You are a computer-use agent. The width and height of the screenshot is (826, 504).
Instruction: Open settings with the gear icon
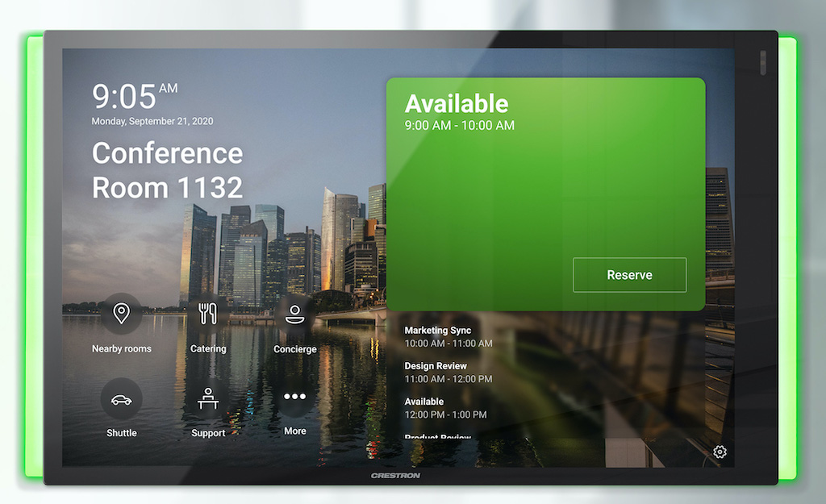pos(720,452)
